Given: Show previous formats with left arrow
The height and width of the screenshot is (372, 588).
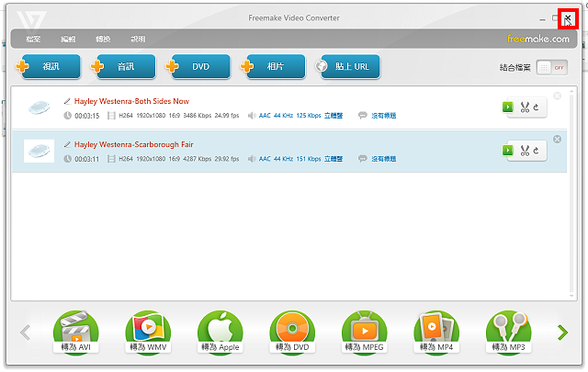Looking at the screenshot, I should [x=25, y=333].
